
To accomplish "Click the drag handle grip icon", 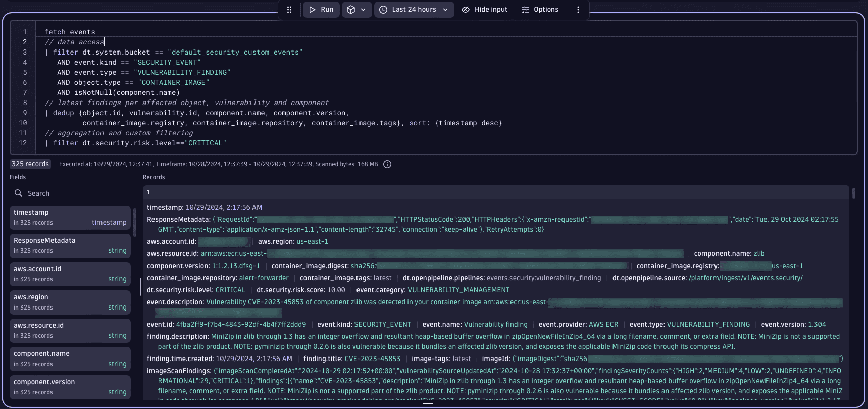I will tap(289, 10).
